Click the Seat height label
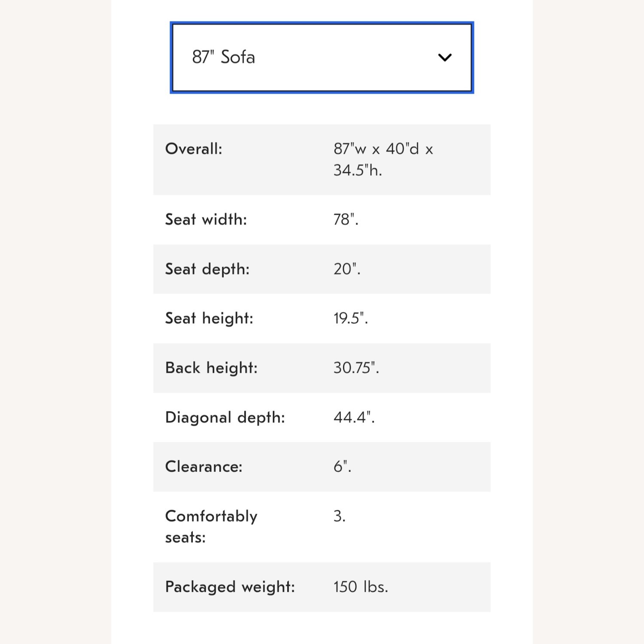This screenshot has width=644, height=644. [x=209, y=319]
